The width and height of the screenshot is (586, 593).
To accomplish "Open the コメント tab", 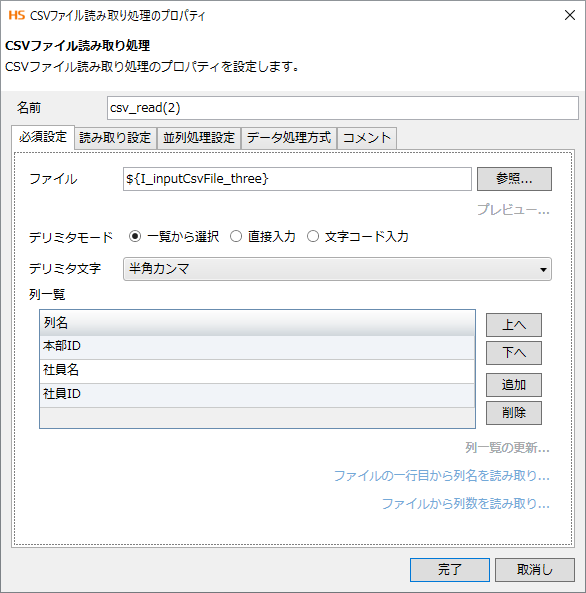I will [367, 138].
